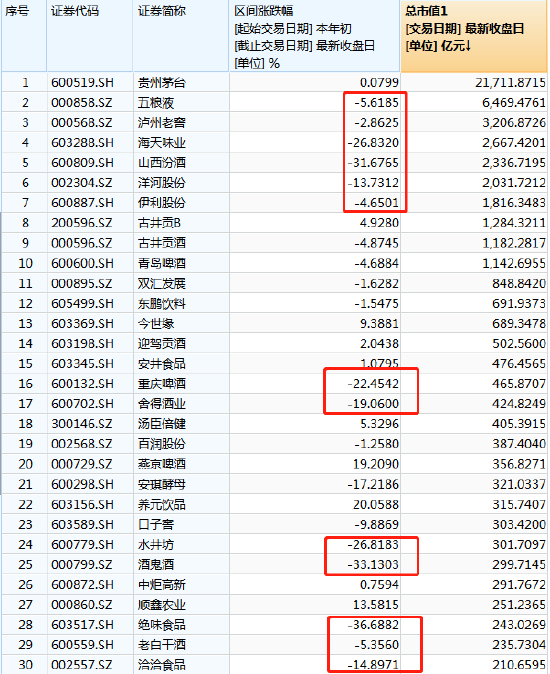The image size is (550, 674).
Task: Select stock code 600519.SH
Action: (x=82, y=83)
